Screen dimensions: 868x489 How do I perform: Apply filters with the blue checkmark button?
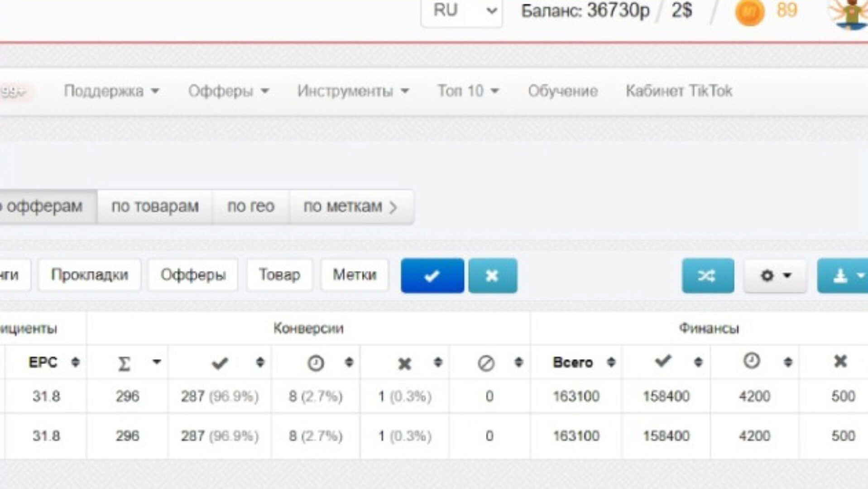point(432,275)
